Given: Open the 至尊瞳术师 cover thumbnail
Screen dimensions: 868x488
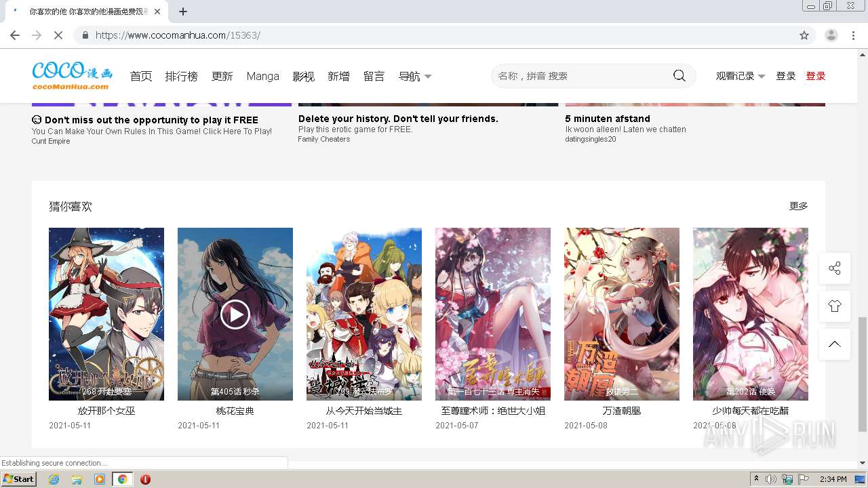Looking at the screenshot, I should pyautogui.click(x=493, y=314).
